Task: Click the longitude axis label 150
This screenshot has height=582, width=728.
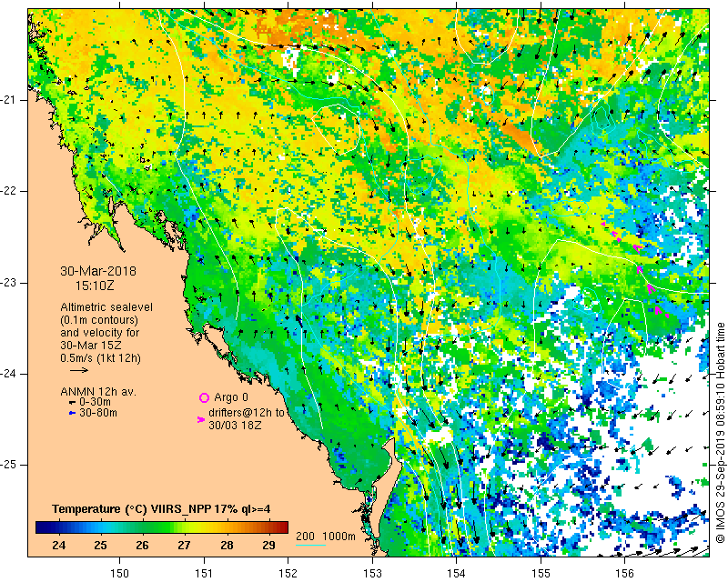Action: coord(119,574)
